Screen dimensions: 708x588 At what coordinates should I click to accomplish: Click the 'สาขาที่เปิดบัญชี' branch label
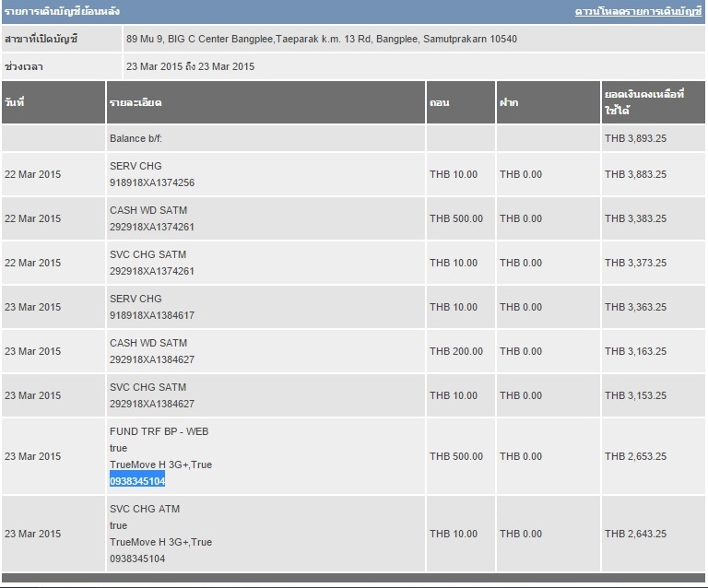coord(41,39)
